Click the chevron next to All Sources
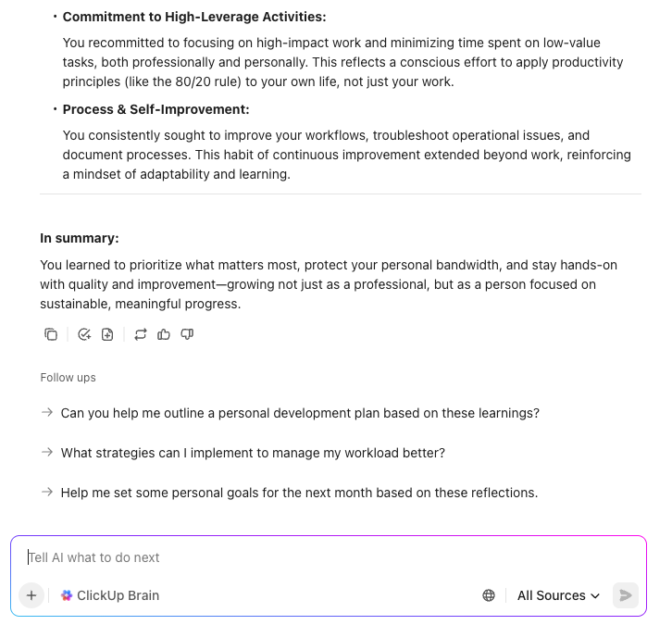Screen dimensions: 672x625 pos(595,595)
